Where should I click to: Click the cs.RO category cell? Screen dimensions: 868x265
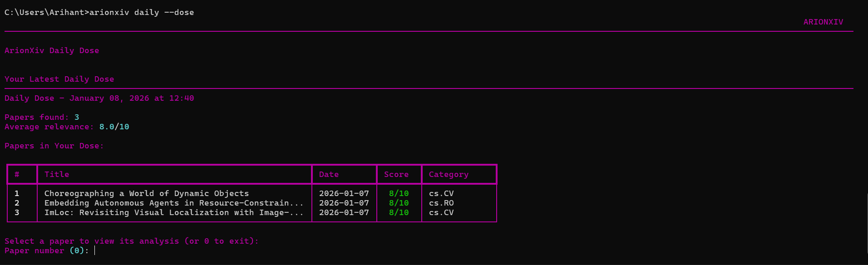[441, 203]
